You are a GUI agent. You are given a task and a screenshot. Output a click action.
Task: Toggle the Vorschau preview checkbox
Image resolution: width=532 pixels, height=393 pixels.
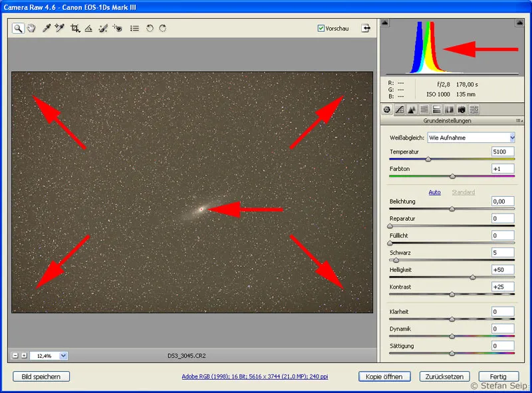coord(321,29)
